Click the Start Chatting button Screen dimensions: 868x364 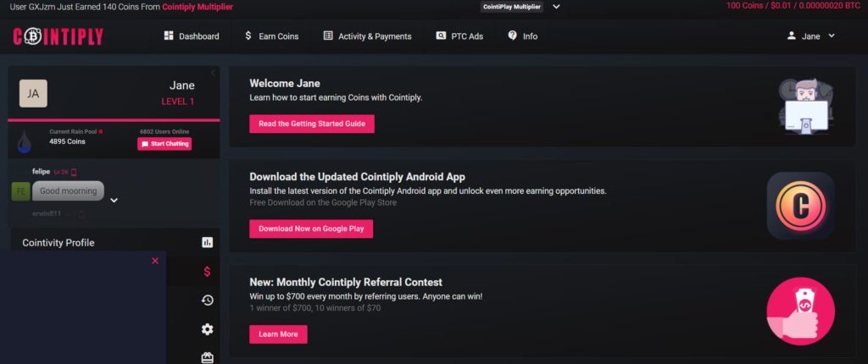point(164,144)
